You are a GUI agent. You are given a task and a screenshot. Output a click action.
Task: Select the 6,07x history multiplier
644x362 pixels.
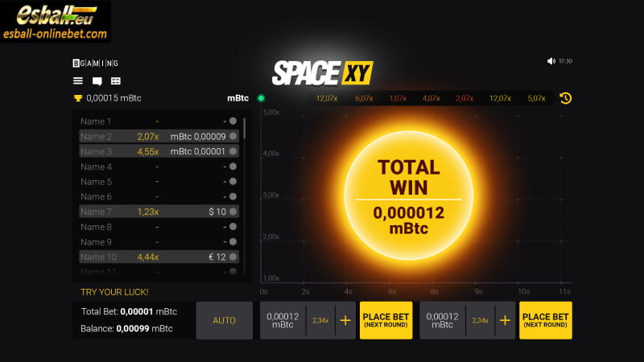click(x=364, y=98)
